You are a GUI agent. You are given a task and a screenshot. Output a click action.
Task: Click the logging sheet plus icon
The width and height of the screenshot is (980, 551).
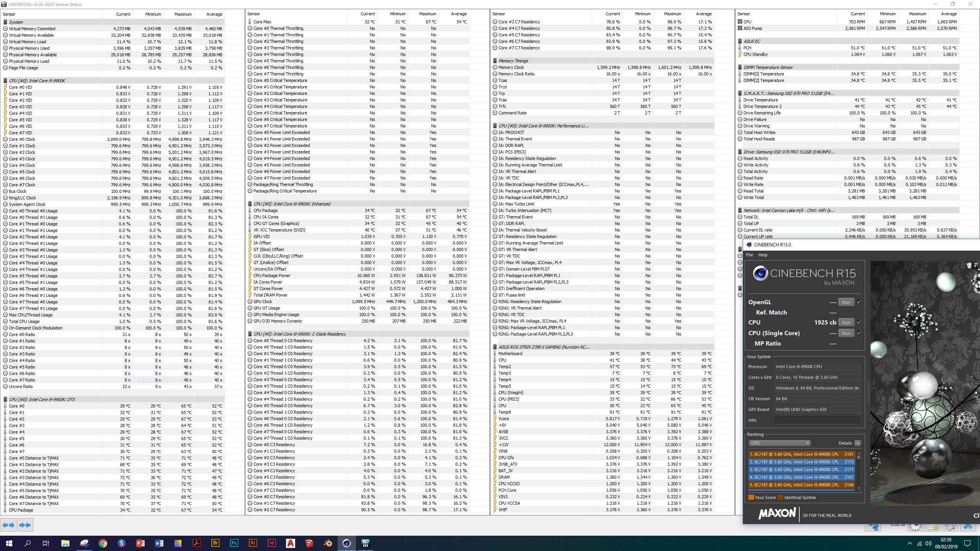pos(933,528)
